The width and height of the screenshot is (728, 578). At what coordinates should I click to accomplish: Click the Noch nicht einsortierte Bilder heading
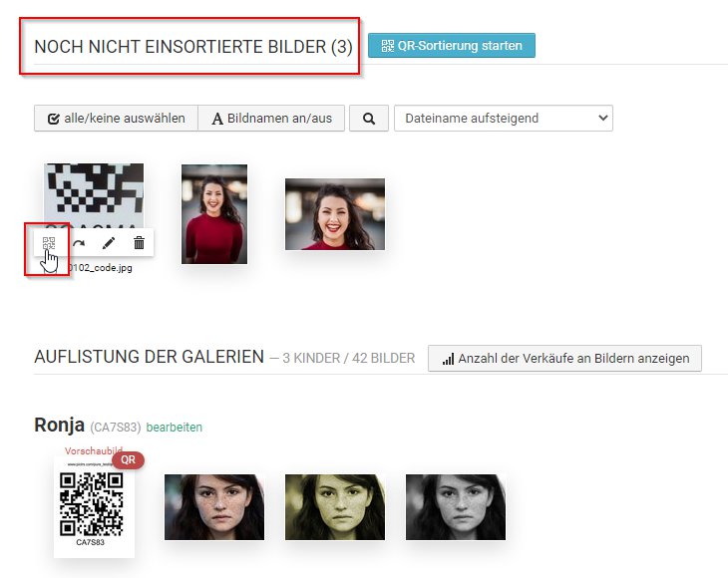(x=192, y=47)
